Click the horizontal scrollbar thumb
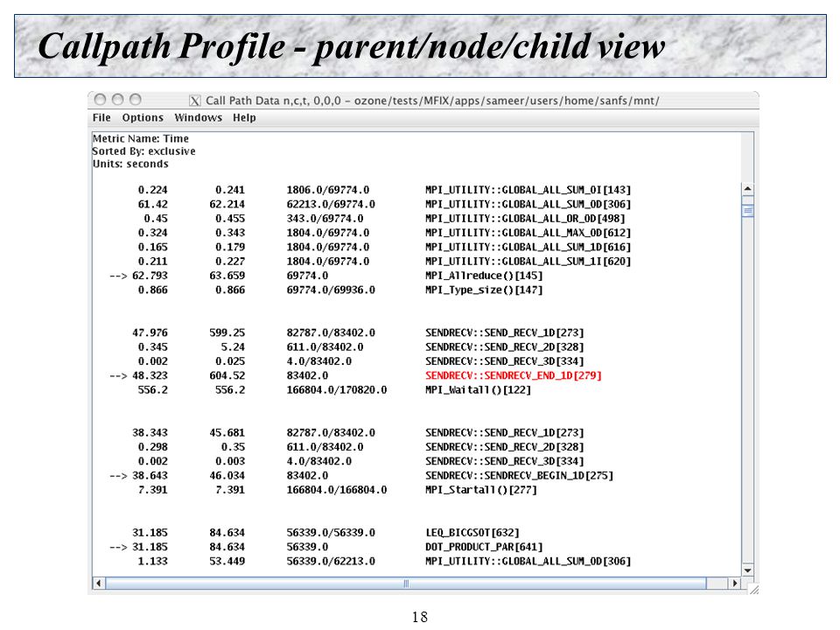The height and width of the screenshot is (630, 840). pos(405,583)
